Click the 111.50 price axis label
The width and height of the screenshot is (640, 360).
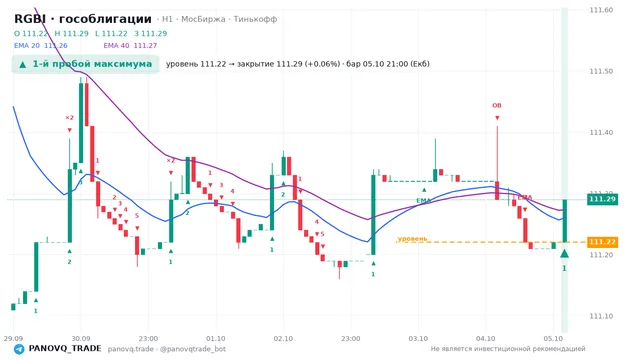tap(601, 71)
